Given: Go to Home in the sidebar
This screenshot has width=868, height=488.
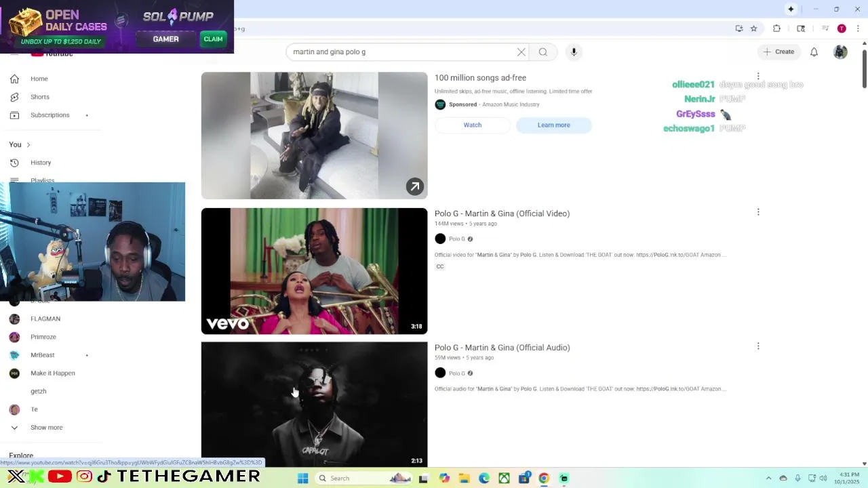Looking at the screenshot, I should pos(39,79).
